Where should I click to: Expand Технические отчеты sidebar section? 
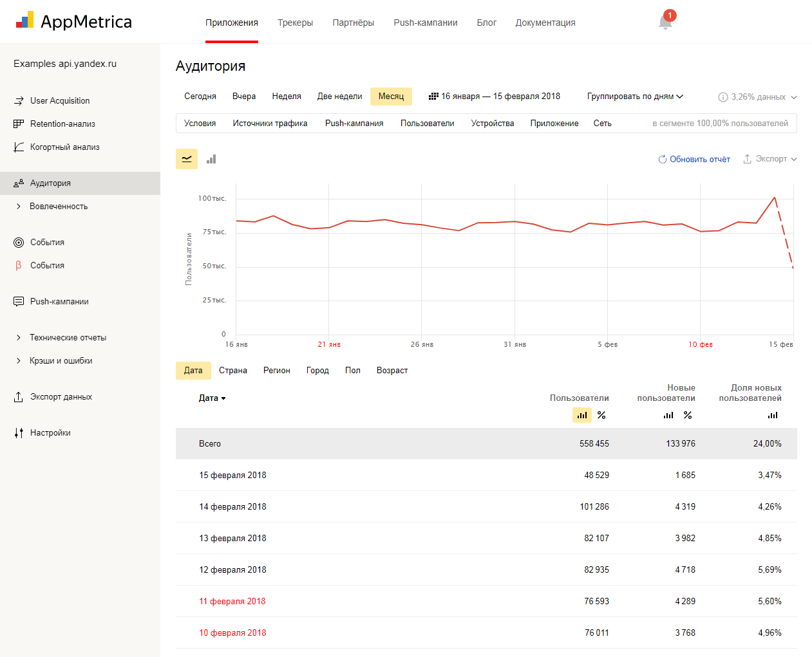point(68,338)
